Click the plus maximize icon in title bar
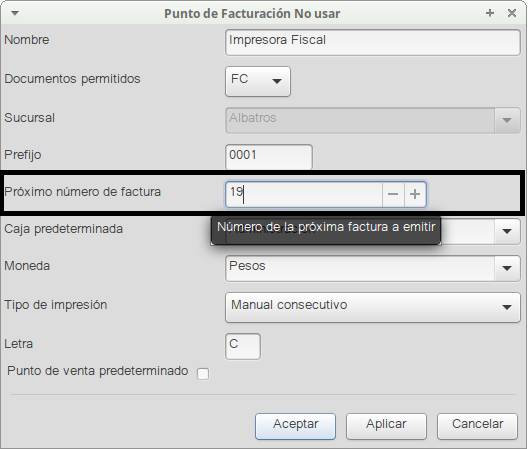 point(490,13)
